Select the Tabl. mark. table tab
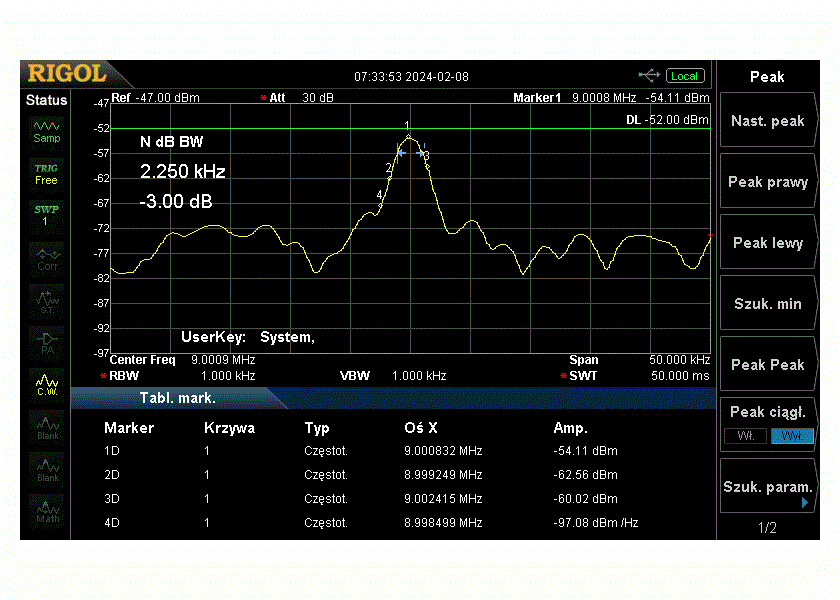 coord(178,398)
